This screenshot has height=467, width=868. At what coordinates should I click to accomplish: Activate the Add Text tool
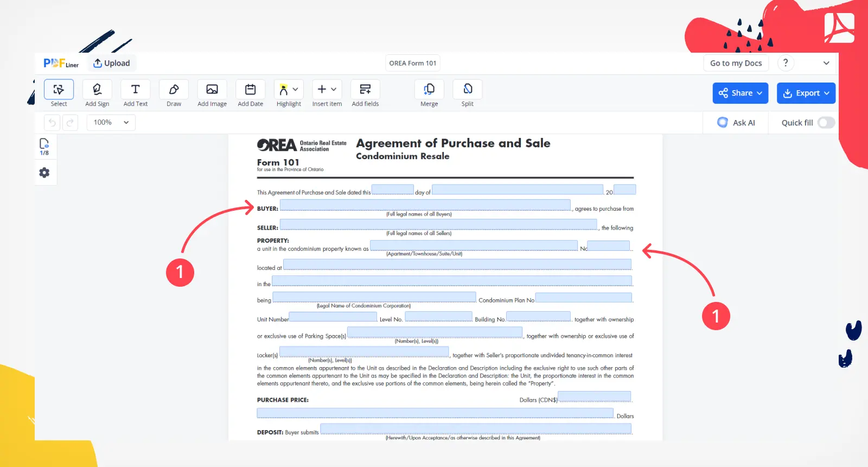pyautogui.click(x=136, y=89)
